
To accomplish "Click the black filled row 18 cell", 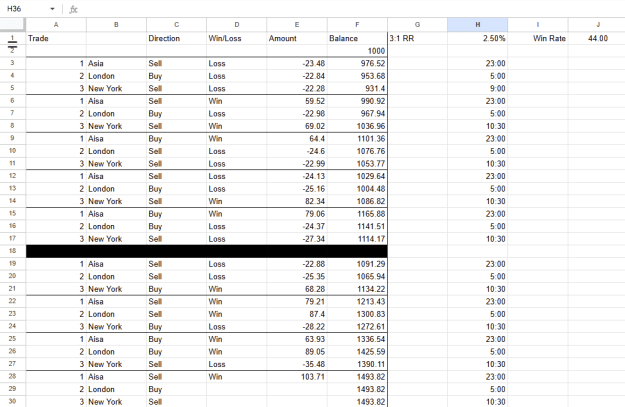I will [x=206, y=251].
